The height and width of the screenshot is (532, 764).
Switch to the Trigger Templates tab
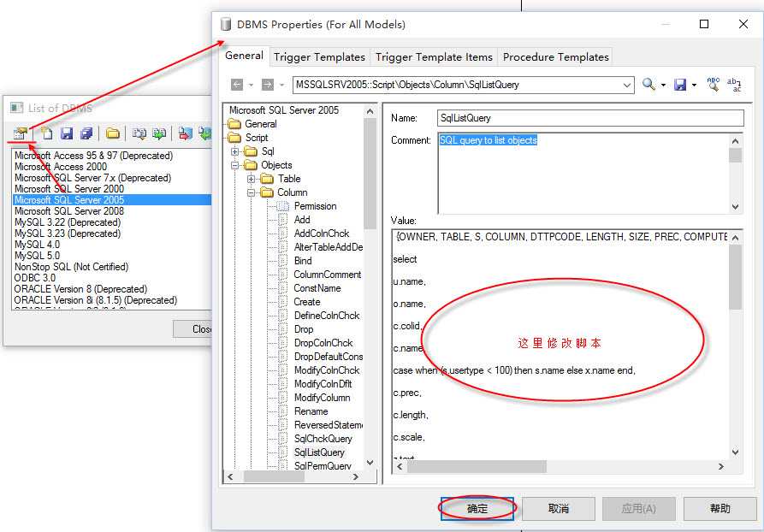pyautogui.click(x=319, y=57)
